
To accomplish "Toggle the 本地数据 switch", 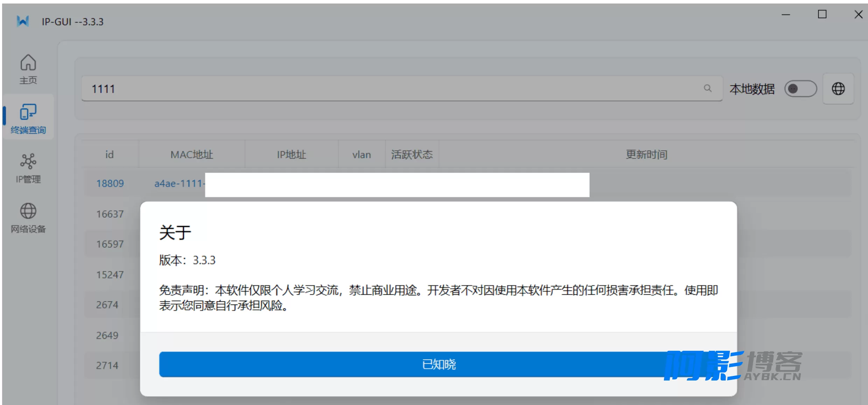I will 800,89.
